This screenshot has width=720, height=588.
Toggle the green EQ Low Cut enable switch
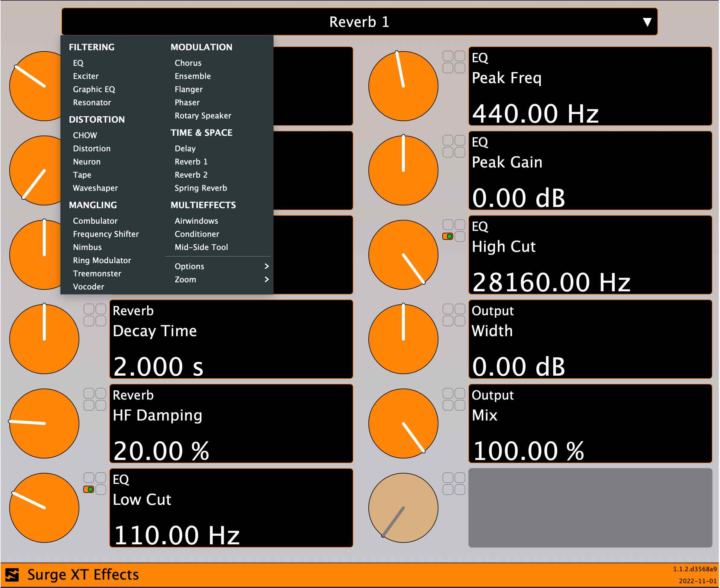(89, 489)
